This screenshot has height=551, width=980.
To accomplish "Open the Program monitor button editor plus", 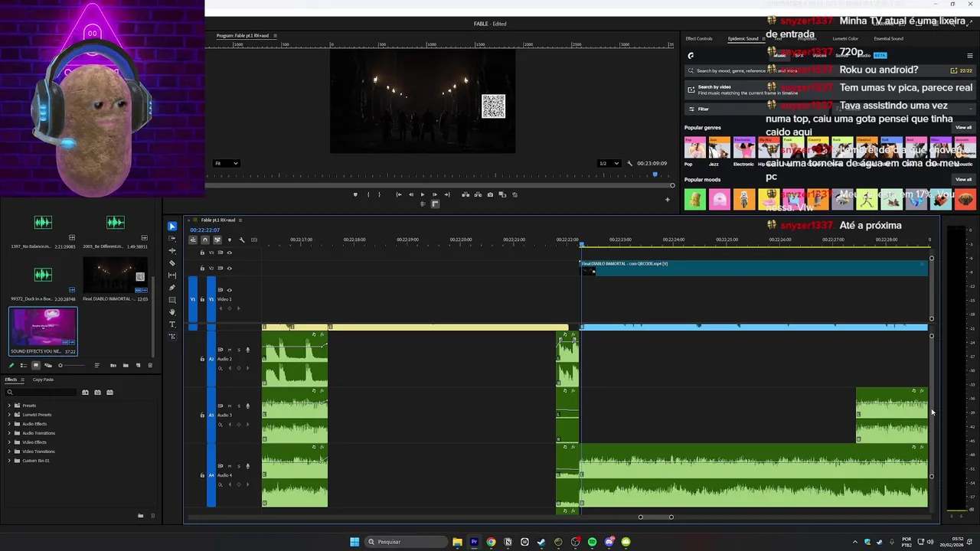I will (667, 200).
